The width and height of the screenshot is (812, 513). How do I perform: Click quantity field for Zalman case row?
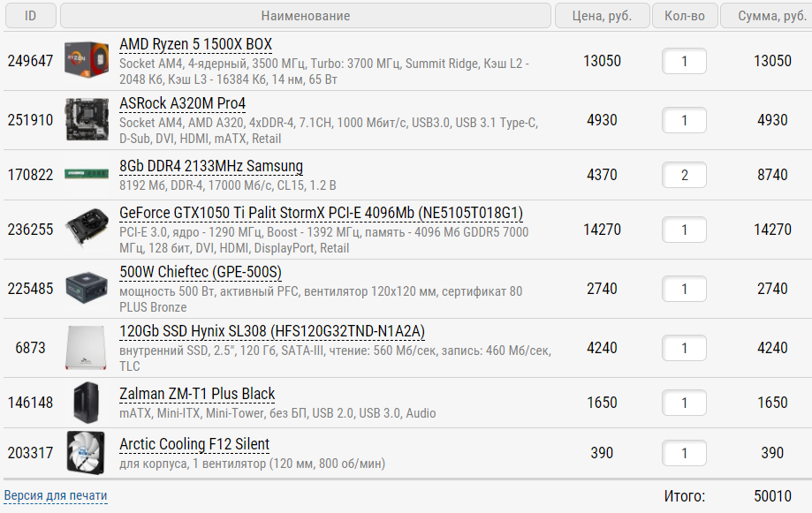coord(684,403)
